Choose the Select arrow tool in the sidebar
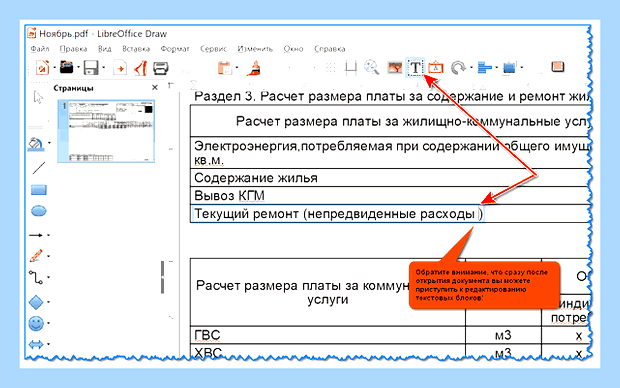 pos(38,97)
